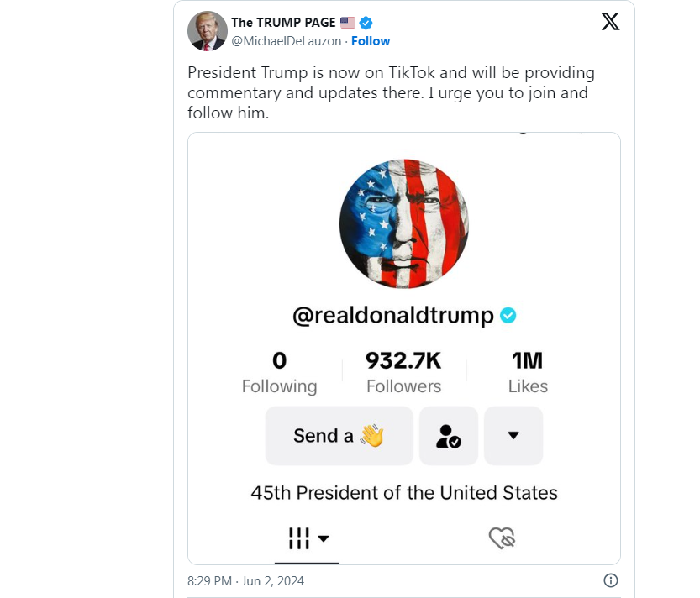Viewport: 700px width, 598px height.
Task: Click the @realdonaldtrump TikTok username
Action: tap(392, 315)
